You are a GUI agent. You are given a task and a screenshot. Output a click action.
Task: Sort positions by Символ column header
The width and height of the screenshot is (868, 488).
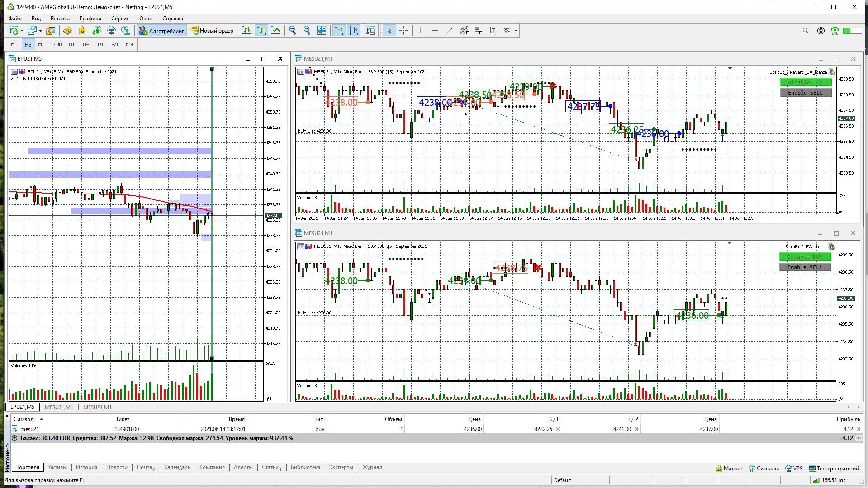24,419
